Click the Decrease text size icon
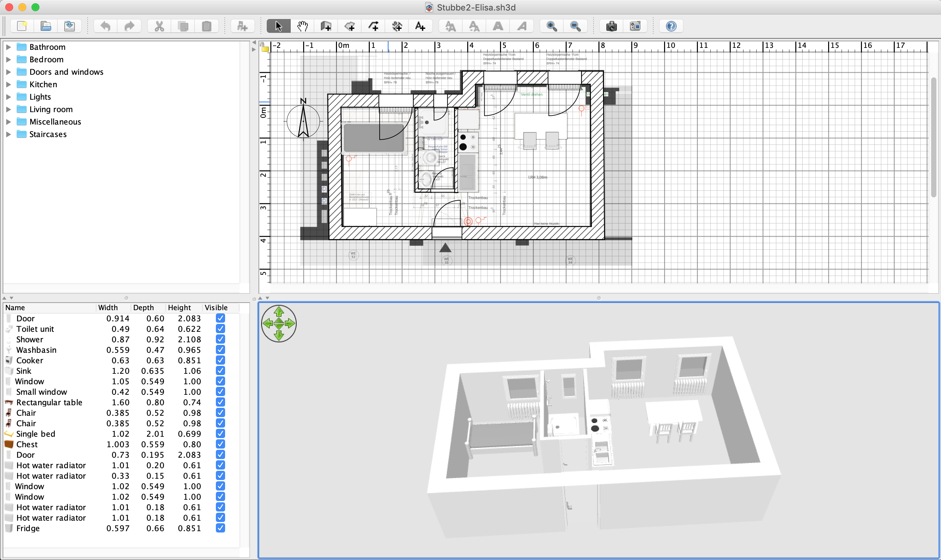The height and width of the screenshot is (560, 941). coord(474,26)
